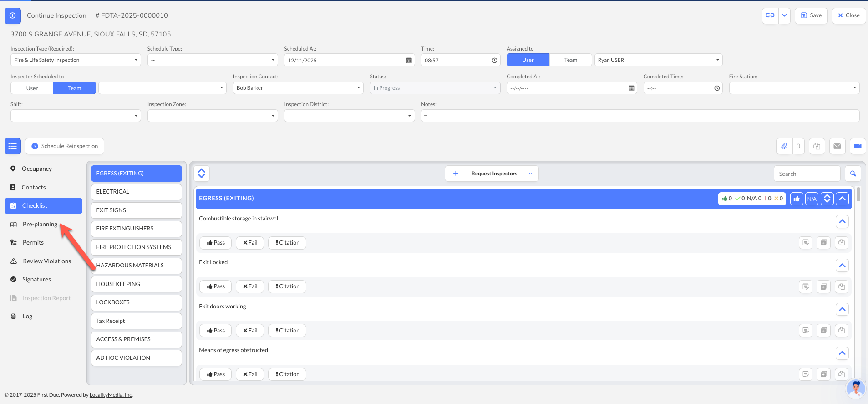Switch Assigned to toggle to Team
Viewport: 868px width, 404px height.
[570, 60]
